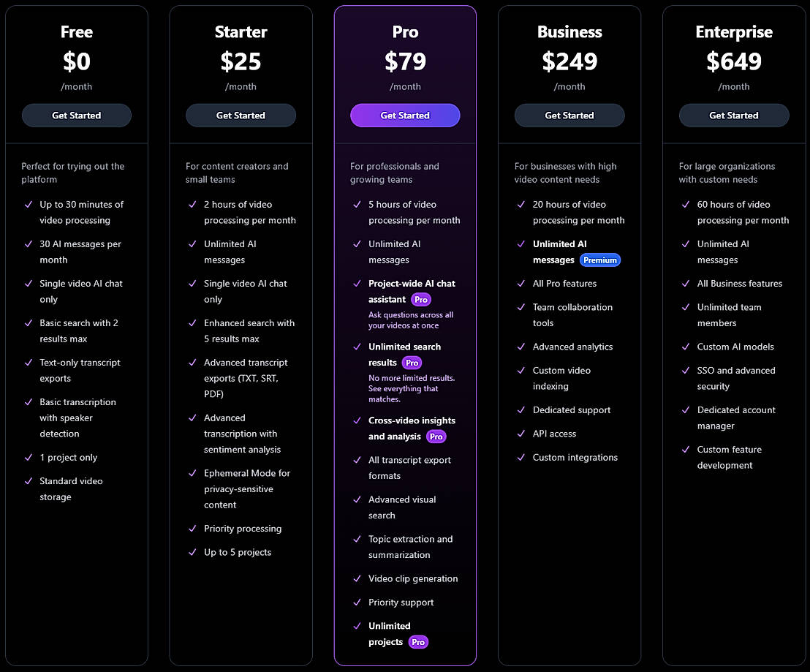Tap the Pro badge beside Unlimited projects
The height and width of the screenshot is (672, 810).
point(418,642)
